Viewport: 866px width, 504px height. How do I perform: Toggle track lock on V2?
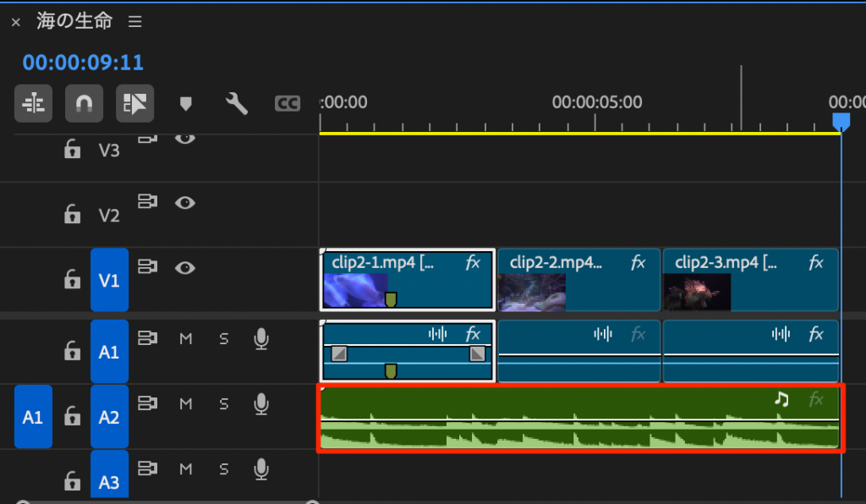[73, 215]
